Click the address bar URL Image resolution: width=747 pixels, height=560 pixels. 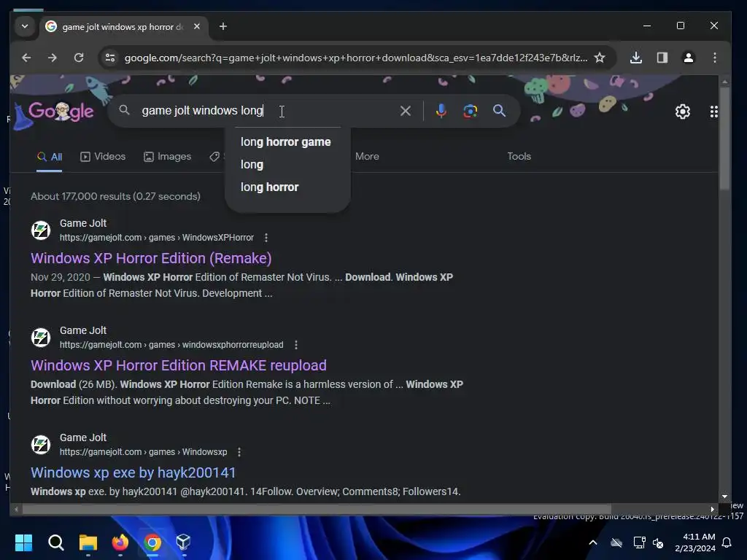click(x=355, y=58)
